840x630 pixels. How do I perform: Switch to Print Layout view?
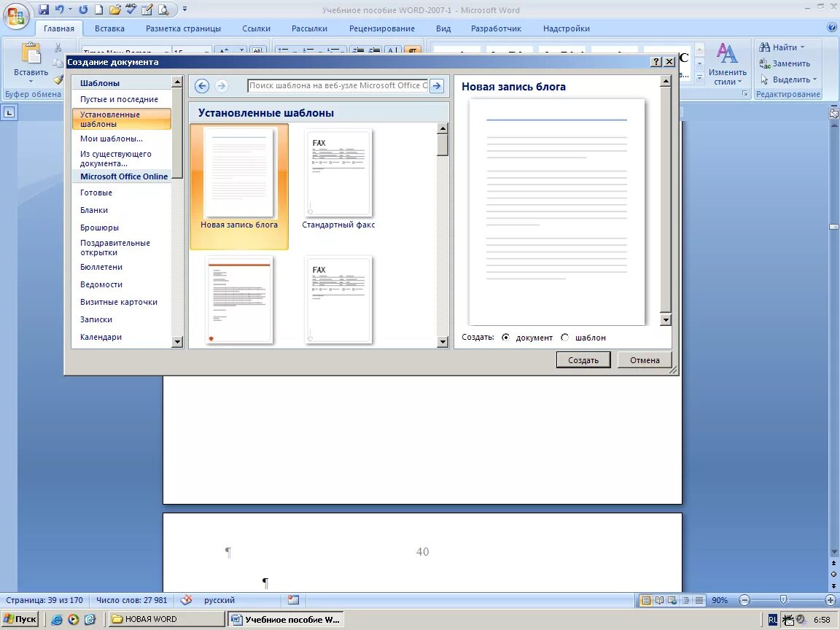coord(646,600)
